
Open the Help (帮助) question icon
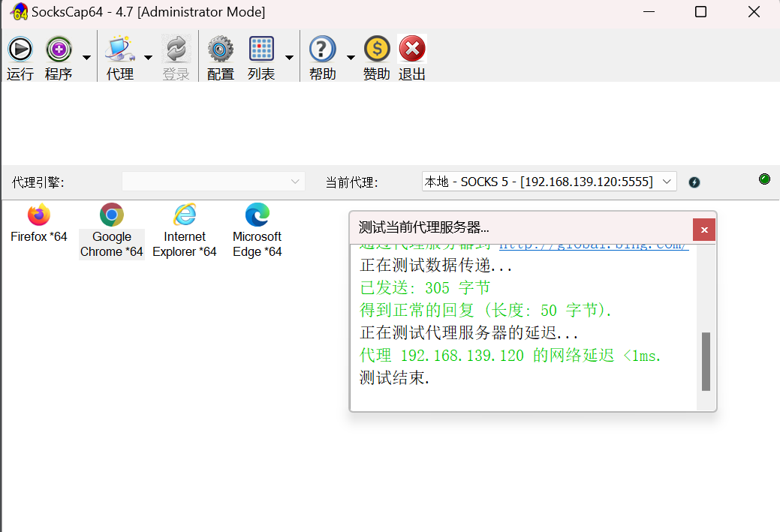tap(322, 50)
